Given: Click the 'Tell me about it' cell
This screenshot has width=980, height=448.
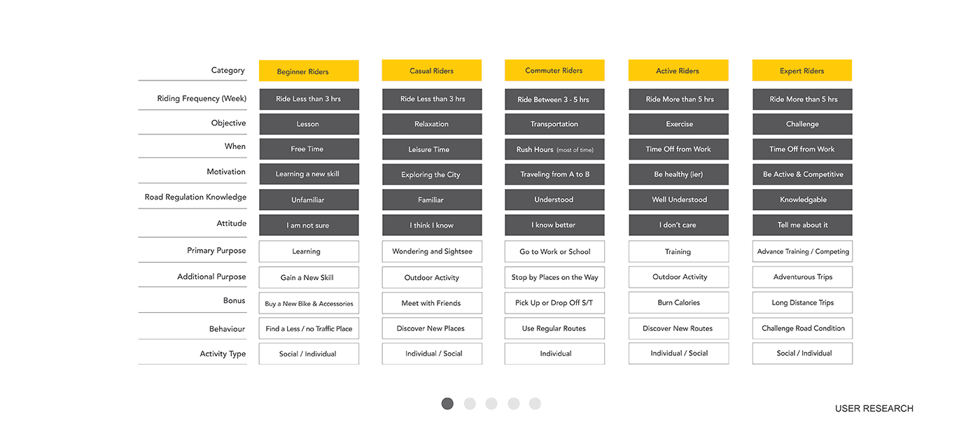Looking at the screenshot, I should [x=802, y=225].
